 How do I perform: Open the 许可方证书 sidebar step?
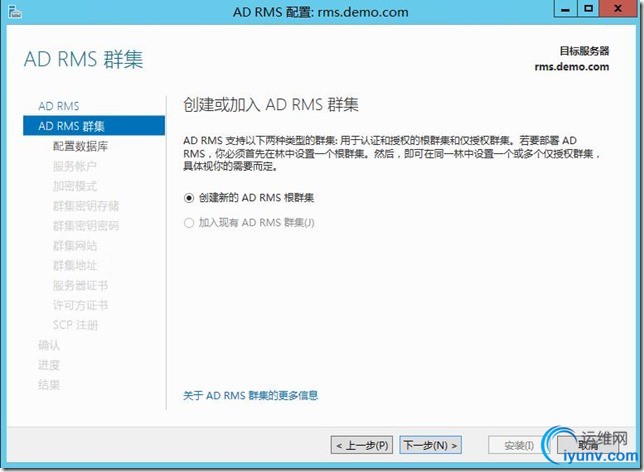coord(80,305)
